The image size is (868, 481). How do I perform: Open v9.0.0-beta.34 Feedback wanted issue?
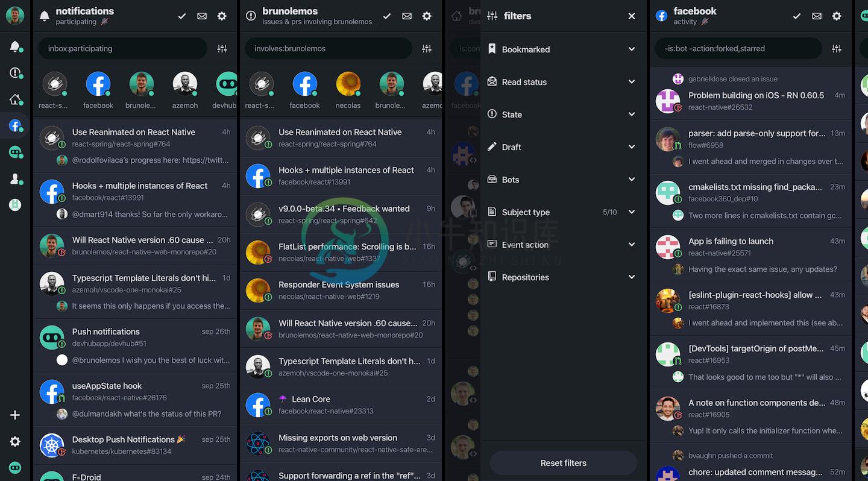[341, 215]
